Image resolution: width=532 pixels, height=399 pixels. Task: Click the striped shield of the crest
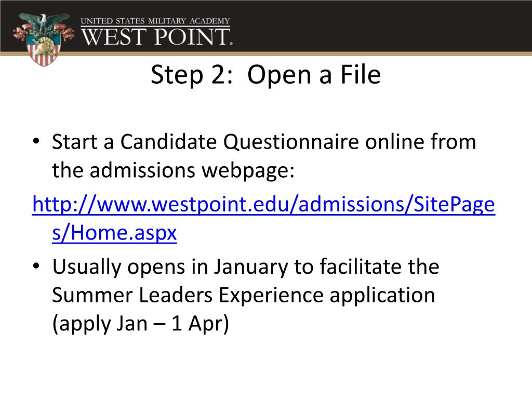click(x=44, y=49)
